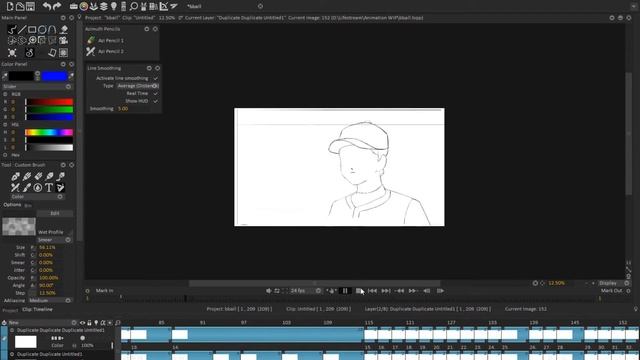Viewport: 640px width, 360px height.
Task: Jump to the last frame
Action: pyautogui.click(x=386, y=291)
